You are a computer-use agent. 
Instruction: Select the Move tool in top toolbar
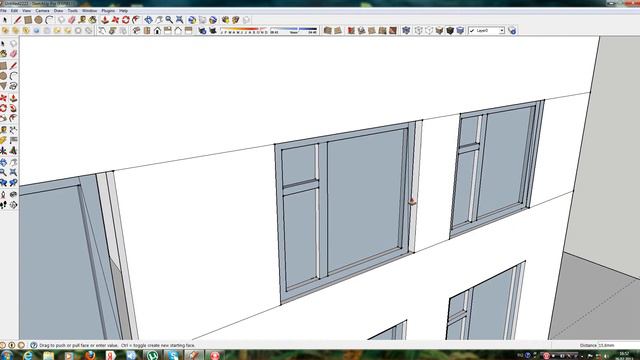click(x=115, y=20)
